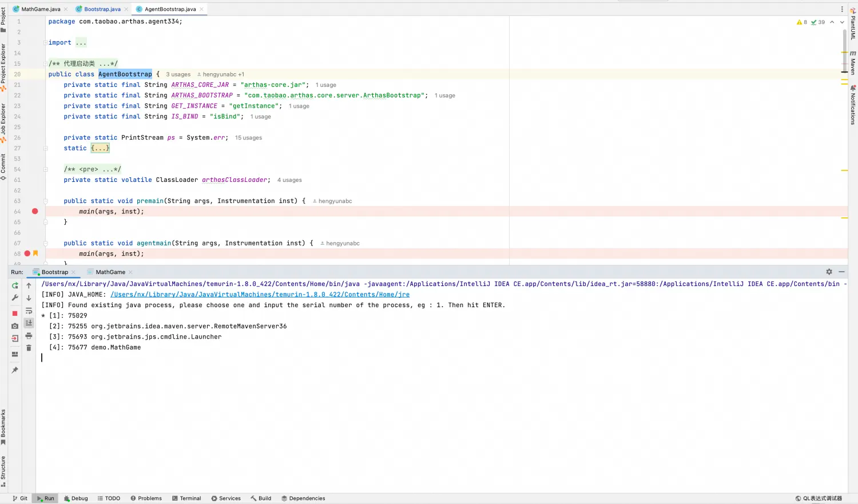
Task: Open the Debug tool window
Action: (x=76, y=498)
